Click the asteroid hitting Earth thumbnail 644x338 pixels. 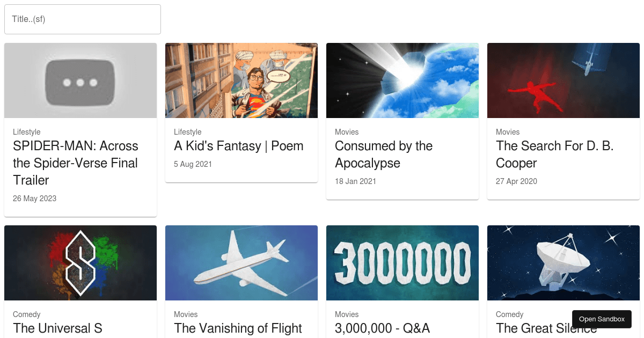[402, 80]
